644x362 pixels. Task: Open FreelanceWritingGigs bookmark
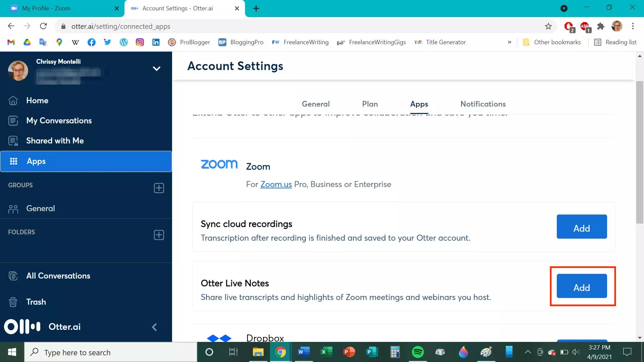[371, 42]
